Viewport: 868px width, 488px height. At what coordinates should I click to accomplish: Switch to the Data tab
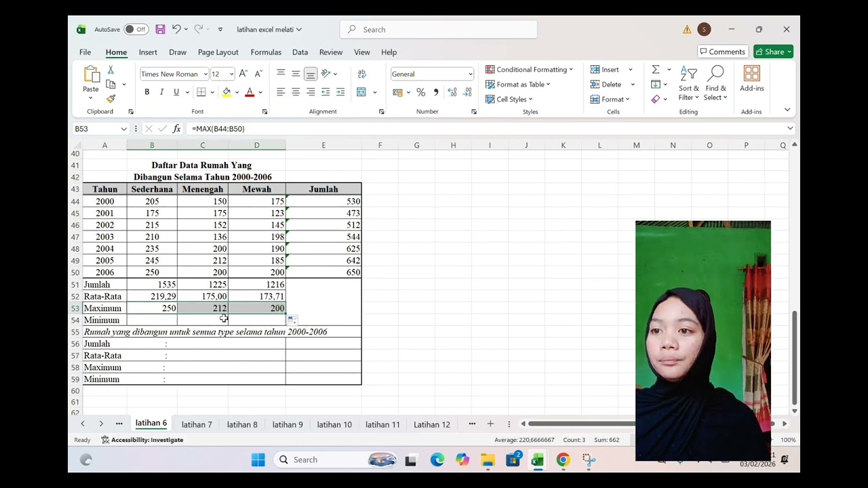tap(300, 52)
